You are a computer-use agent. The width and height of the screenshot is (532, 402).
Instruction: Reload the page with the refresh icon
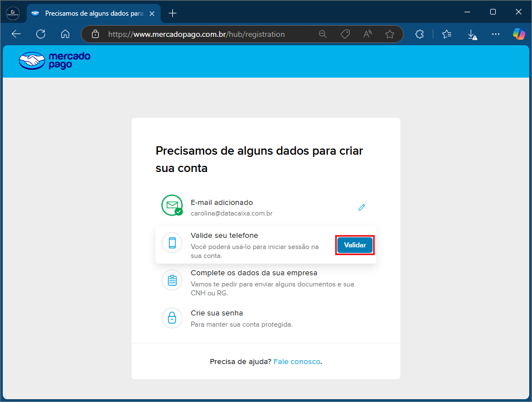pyautogui.click(x=41, y=34)
